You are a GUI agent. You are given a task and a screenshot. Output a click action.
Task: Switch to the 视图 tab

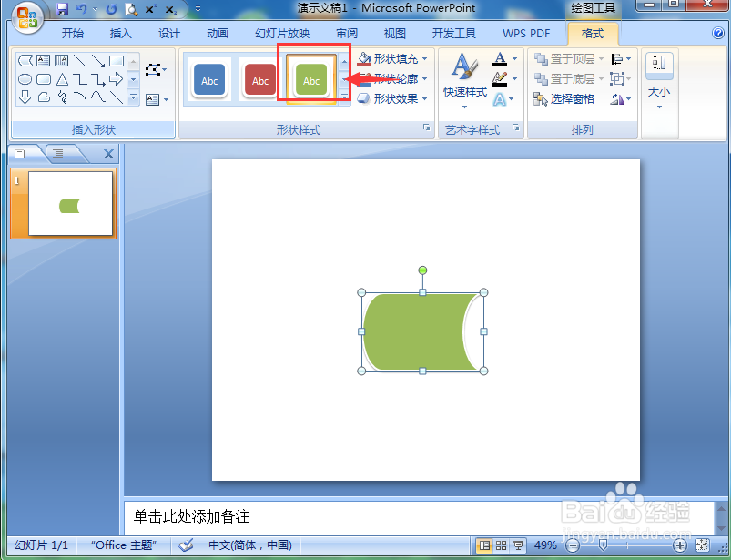[x=395, y=33]
